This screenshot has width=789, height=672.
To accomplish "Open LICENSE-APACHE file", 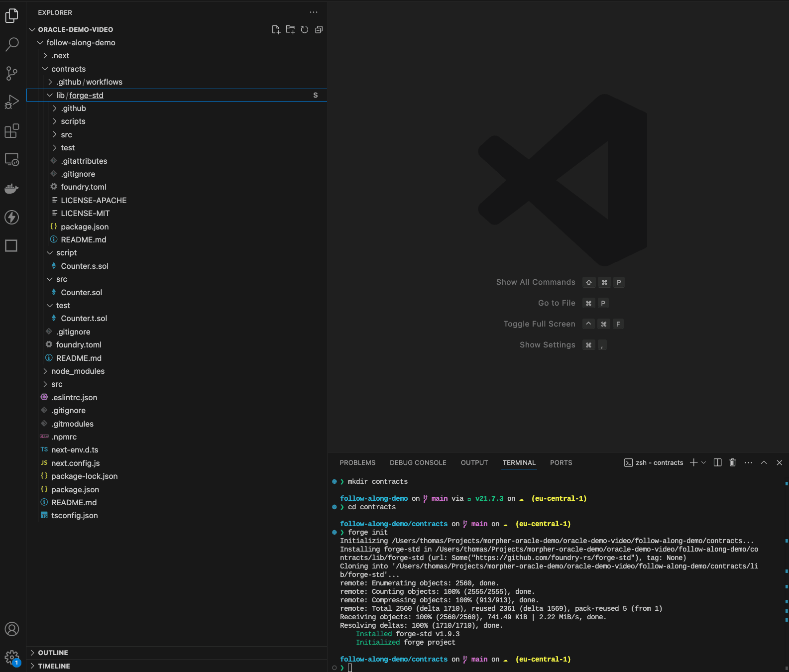I will 177,201.
